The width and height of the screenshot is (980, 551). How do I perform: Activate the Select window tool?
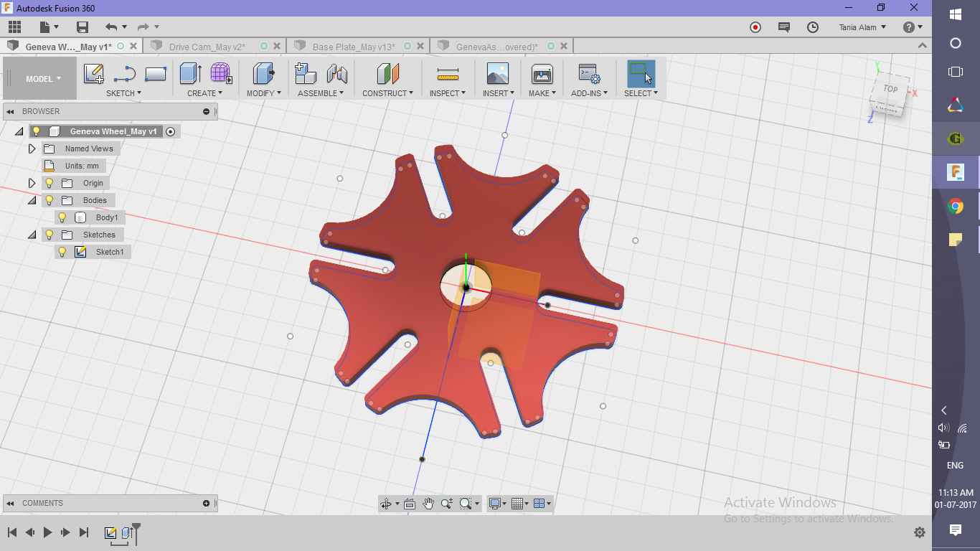[641, 73]
